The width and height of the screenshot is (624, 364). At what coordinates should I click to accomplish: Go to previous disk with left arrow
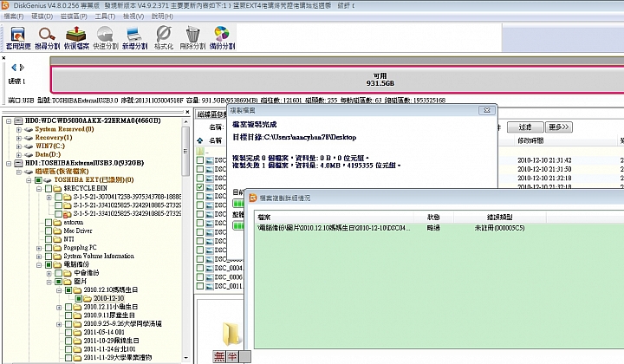[14, 68]
